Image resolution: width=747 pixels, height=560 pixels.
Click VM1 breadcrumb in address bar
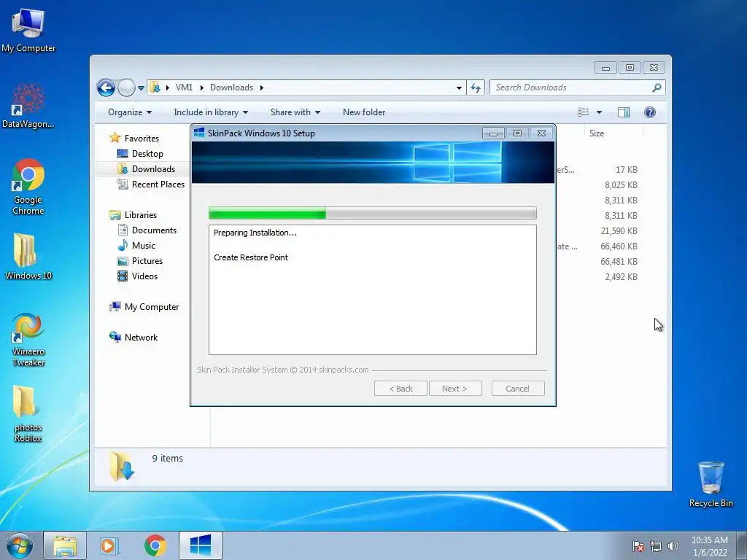coord(184,87)
